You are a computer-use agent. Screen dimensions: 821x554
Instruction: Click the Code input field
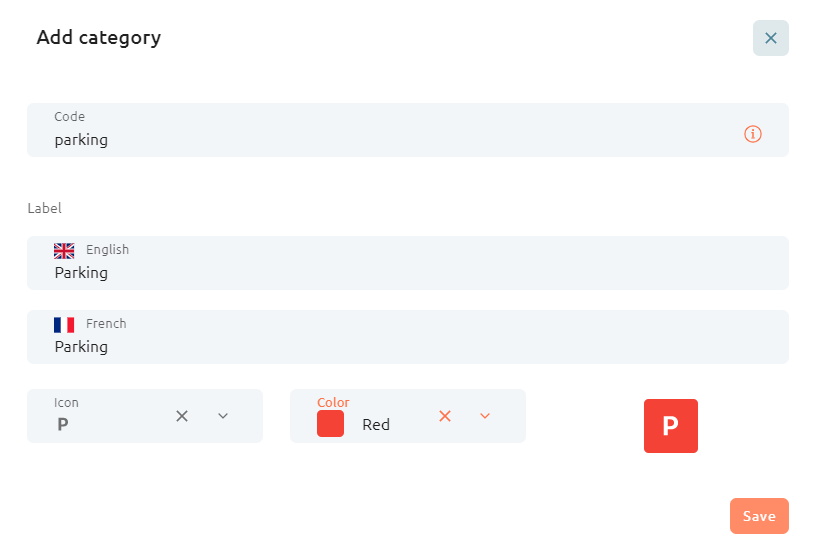(x=407, y=130)
